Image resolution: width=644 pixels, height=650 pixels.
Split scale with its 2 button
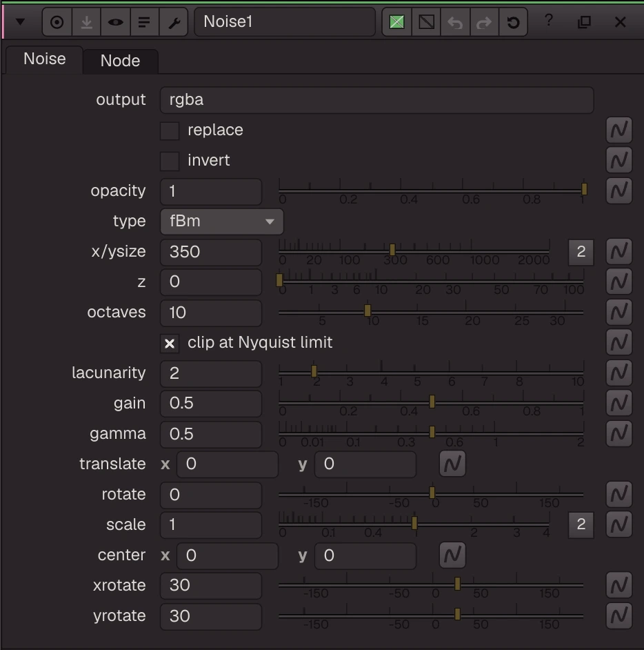pos(581,525)
